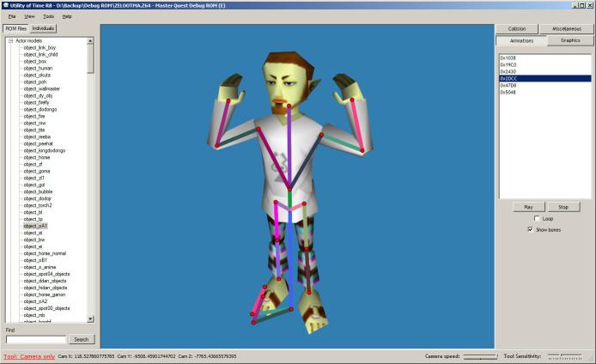Select object_niw in the tree
Image resolution: width=596 pixels, height=364 pixels.
coord(34,123)
